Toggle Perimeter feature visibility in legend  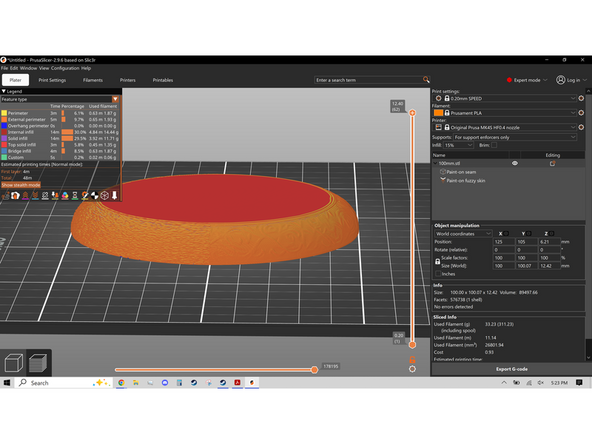click(18, 113)
